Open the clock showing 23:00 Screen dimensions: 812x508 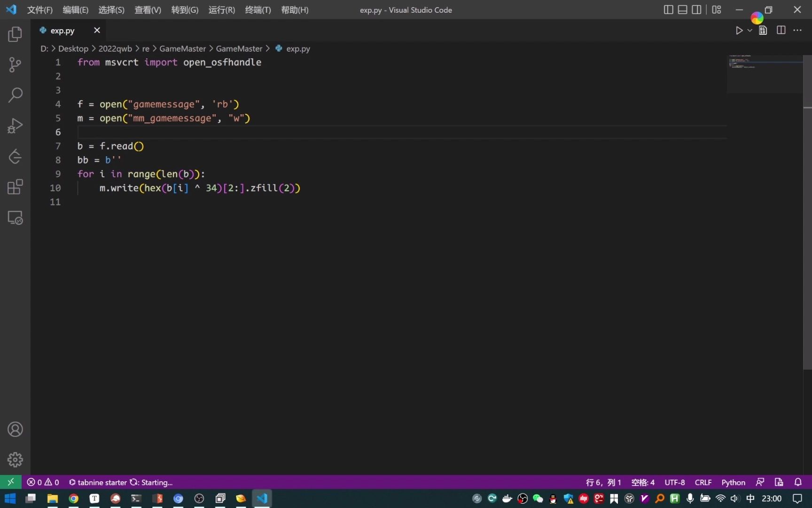772,499
